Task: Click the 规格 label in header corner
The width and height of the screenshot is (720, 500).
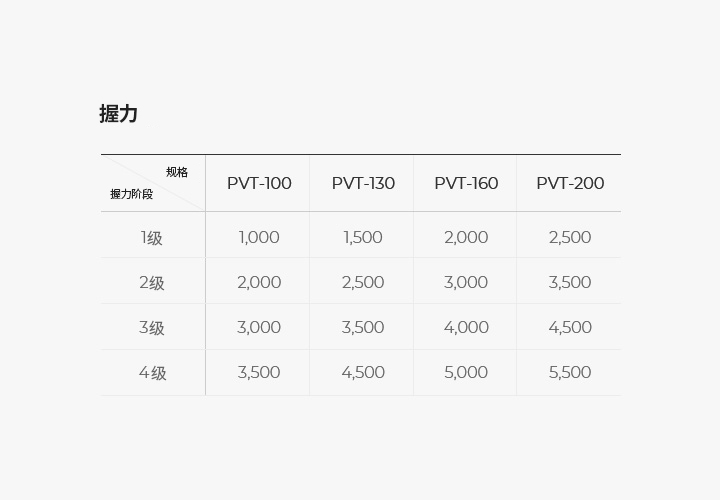Action: (177, 172)
